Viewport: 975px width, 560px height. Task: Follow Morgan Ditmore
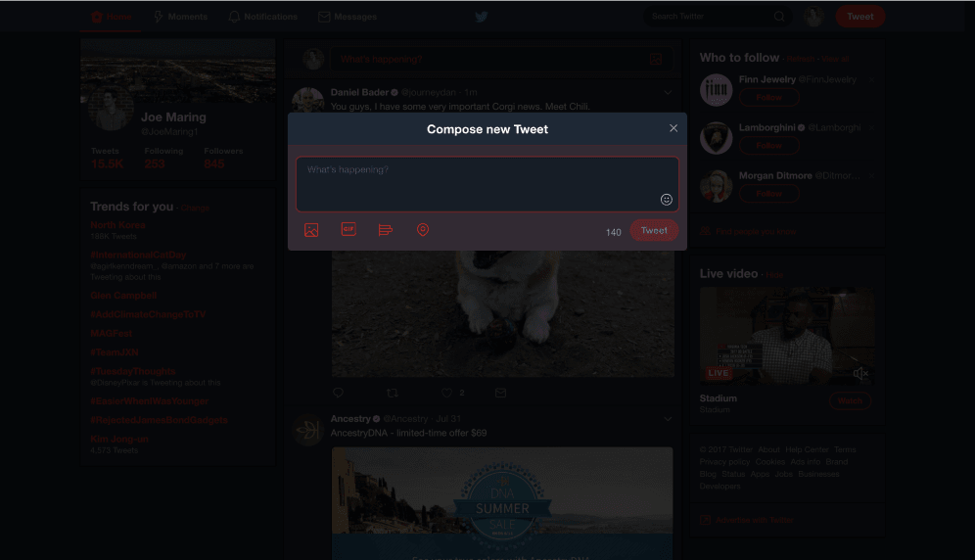(x=769, y=194)
